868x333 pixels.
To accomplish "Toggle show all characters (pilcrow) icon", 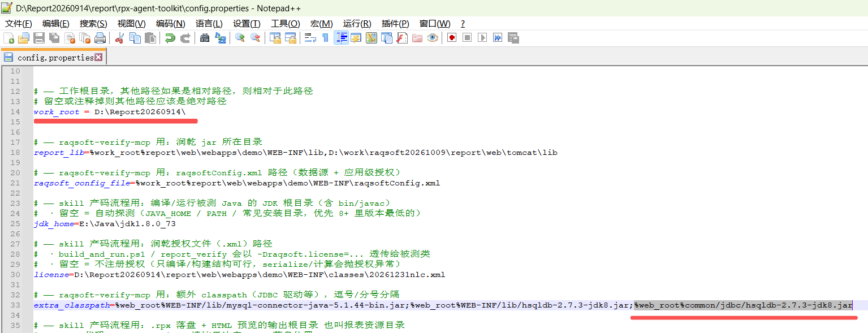I will (x=325, y=38).
